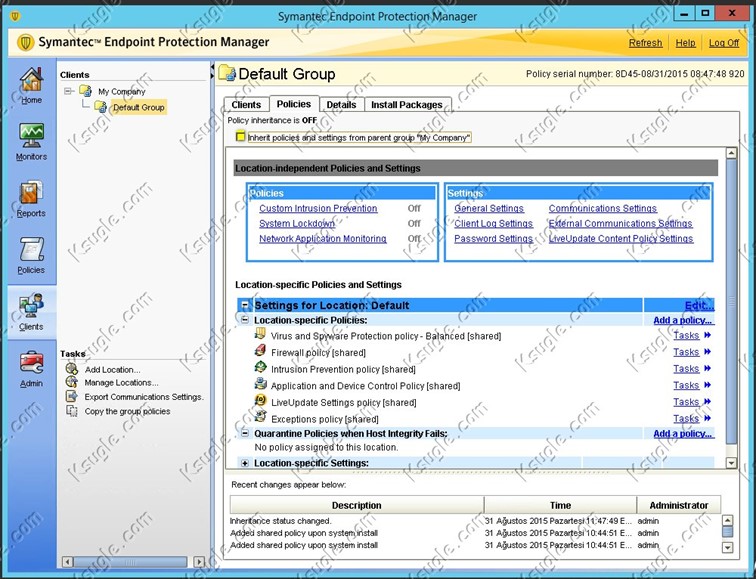756x579 pixels.
Task: Select Default Group in the clients tree
Action: (139, 107)
